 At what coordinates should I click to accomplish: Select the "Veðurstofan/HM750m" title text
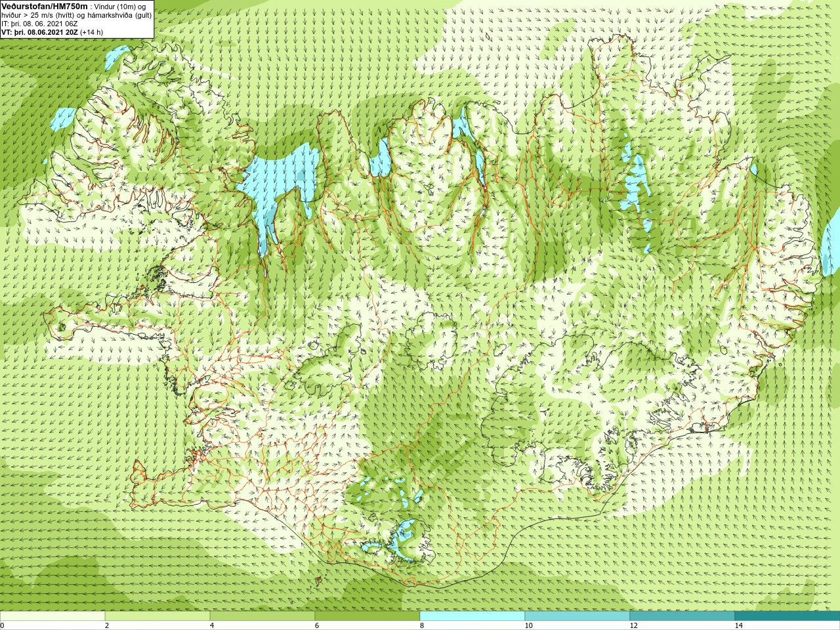(45, 6)
